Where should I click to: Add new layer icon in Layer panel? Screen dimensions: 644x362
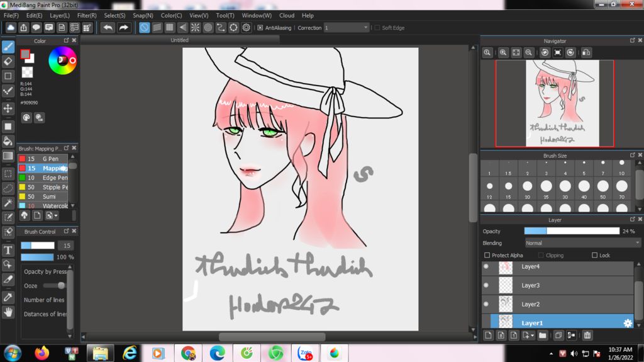[488, 336]
